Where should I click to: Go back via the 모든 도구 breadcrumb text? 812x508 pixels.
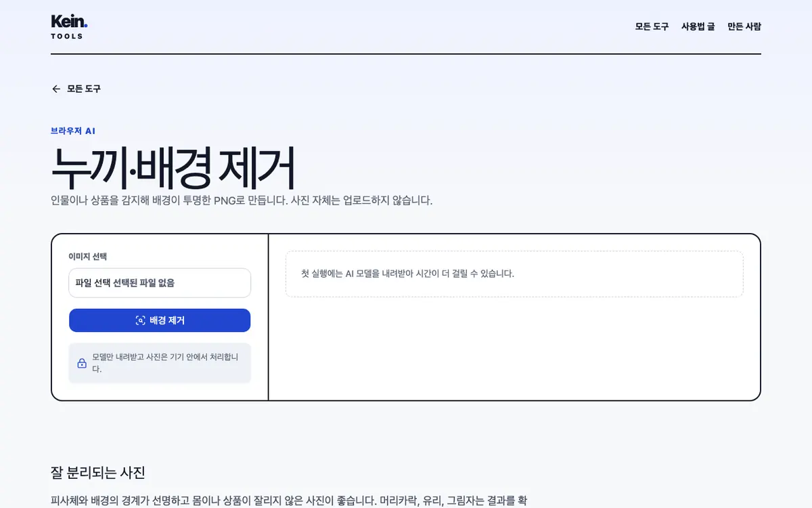tap(84, 89)
